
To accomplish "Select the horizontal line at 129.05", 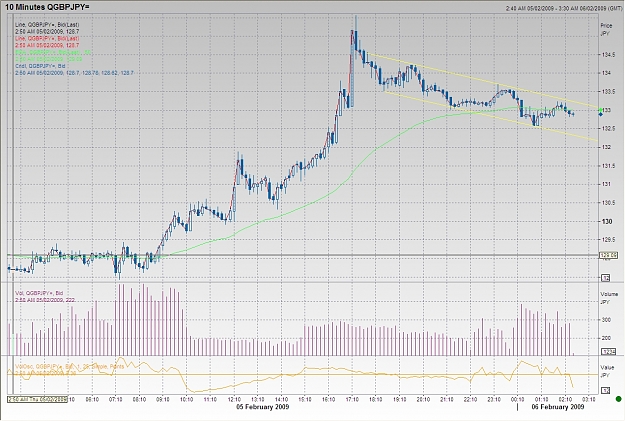I will [303, 255].
